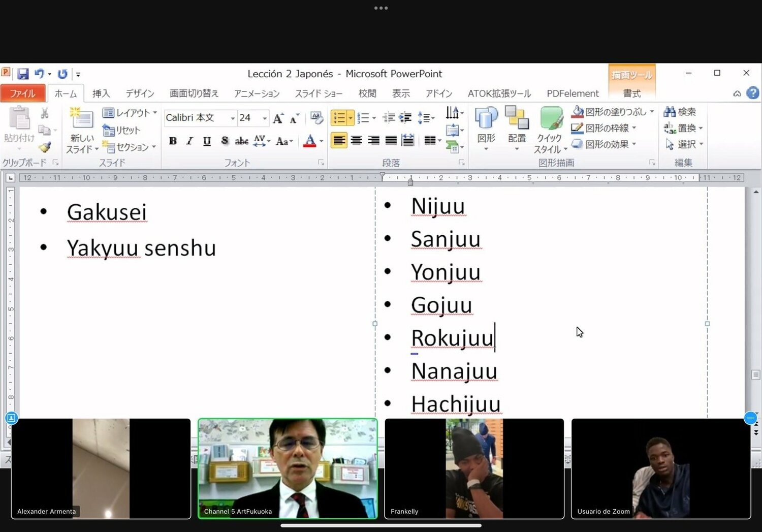The width and height of the screenshot is (762, 532).
Task: Apply text shadow with the S icon
Action: 225,141
